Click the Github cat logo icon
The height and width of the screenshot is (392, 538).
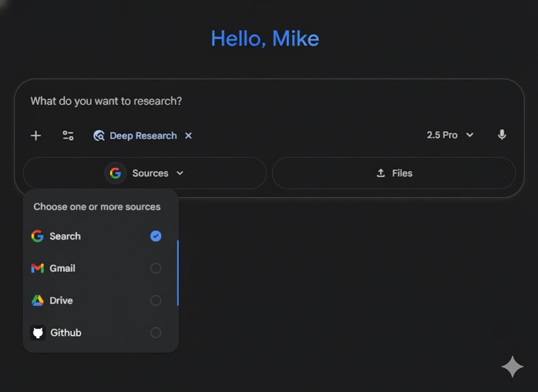click(x=38, y=333)
